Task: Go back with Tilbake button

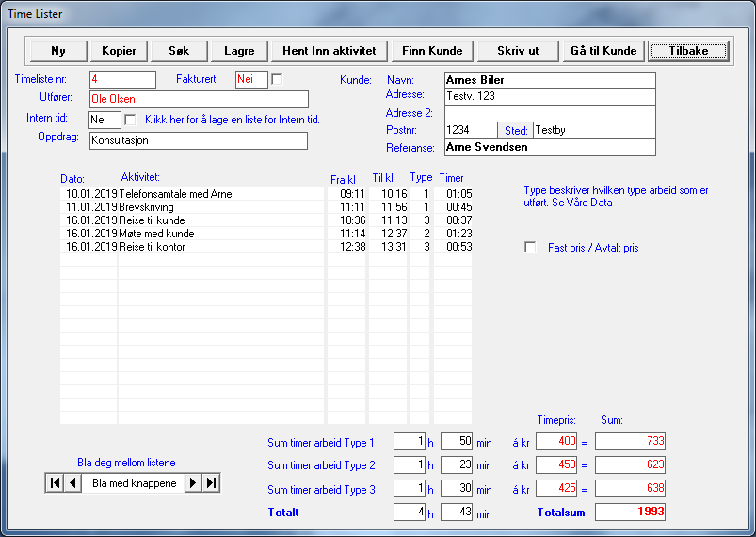Action: (x=688, y=51)
